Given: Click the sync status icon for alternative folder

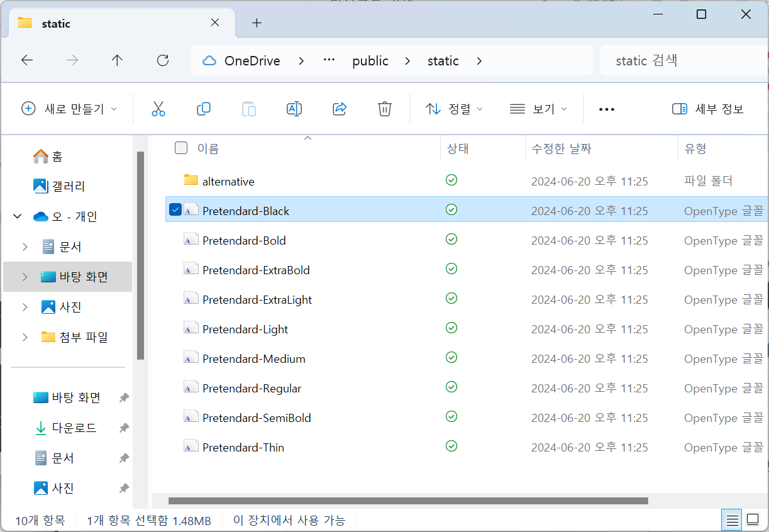Looking at the screenshot, I should [451, 180].
